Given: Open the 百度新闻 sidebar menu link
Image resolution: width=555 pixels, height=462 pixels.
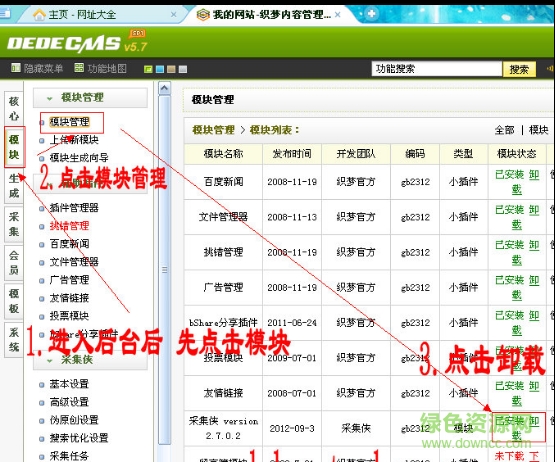Looking at the screenshot, I should (x=69, y=244).
